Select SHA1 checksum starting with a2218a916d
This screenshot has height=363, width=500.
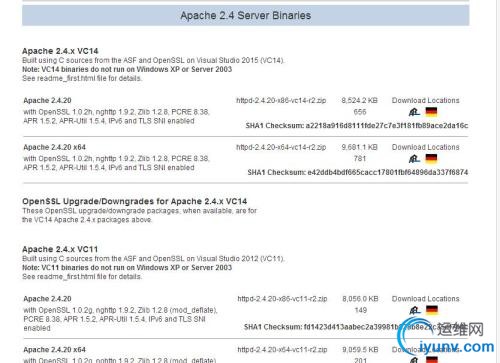[357, 126]
